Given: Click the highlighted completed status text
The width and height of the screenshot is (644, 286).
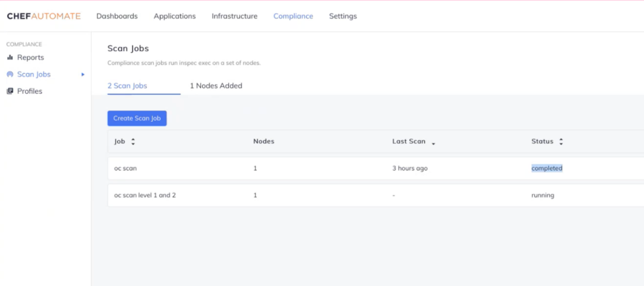Looking at the screenshot, I should click(x=547, y=168).
